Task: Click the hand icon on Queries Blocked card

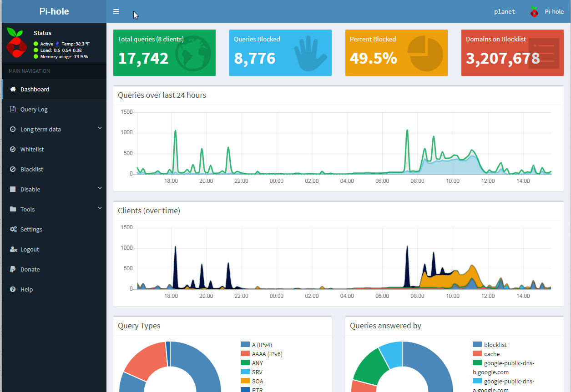Action: [x=311, y=53]
